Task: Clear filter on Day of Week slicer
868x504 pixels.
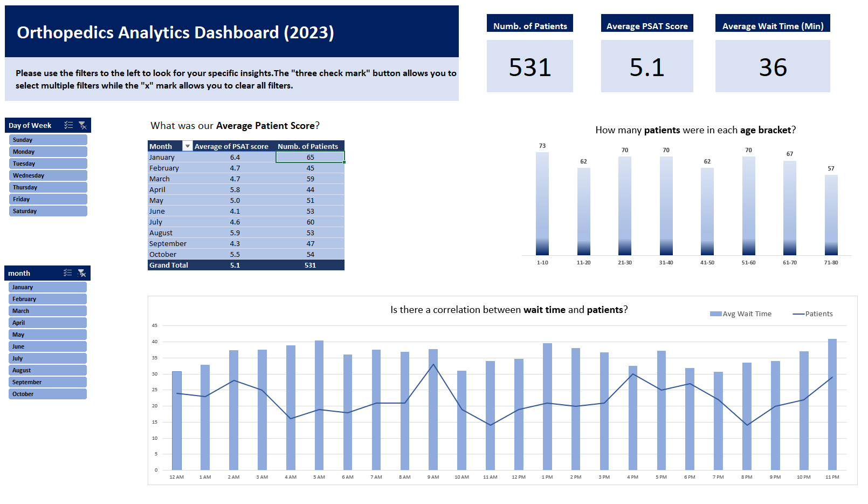Action: tap(82, 125)
